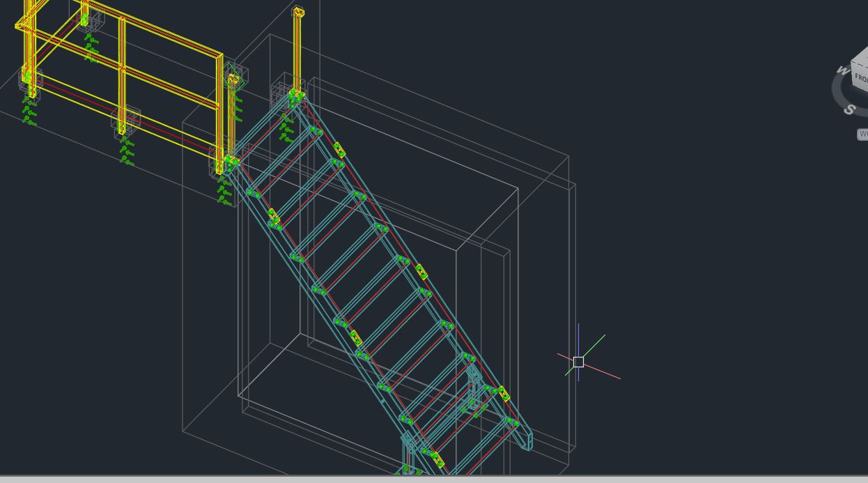
Task: Click the top edge of the ViewCube
Action: [x=858, y=64]
